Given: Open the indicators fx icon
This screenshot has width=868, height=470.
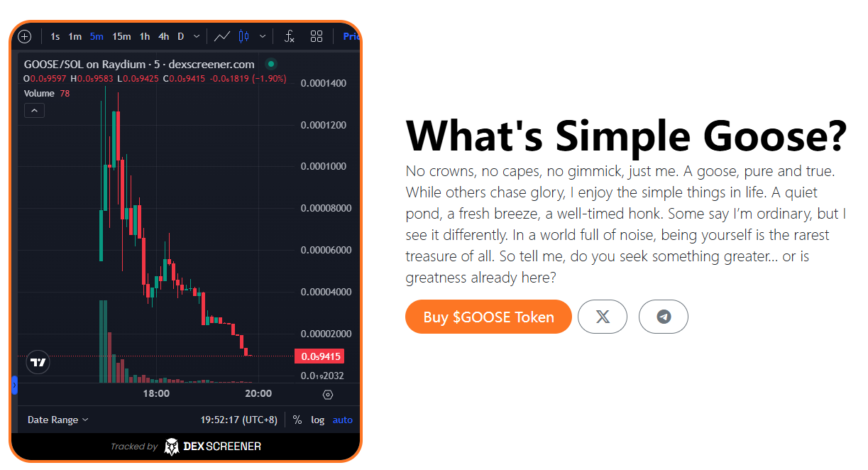Looking at the screenshot, I should (x=289, y=36).
